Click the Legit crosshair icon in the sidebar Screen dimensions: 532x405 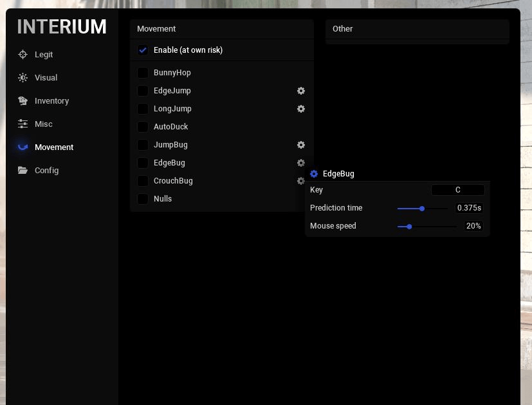(23, 55)
